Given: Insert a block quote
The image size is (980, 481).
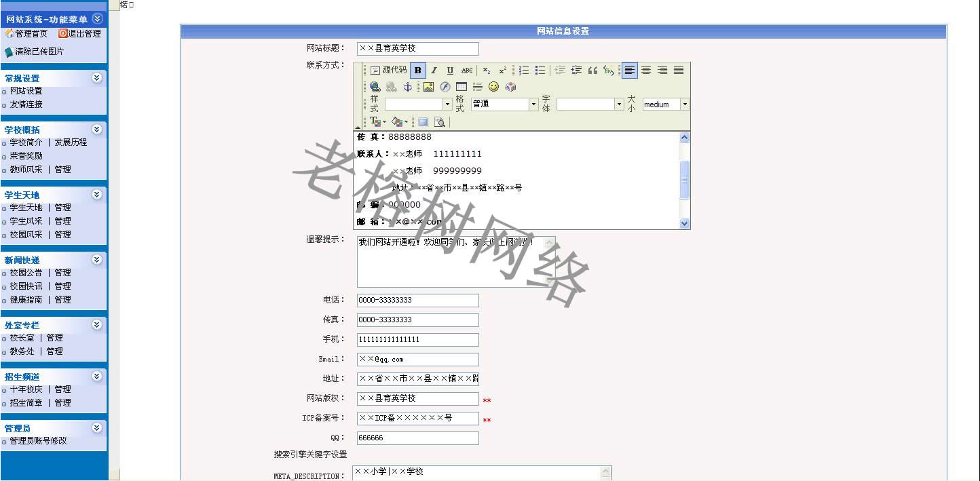Looking at the screenshot, I should click(x=592, y=70).
